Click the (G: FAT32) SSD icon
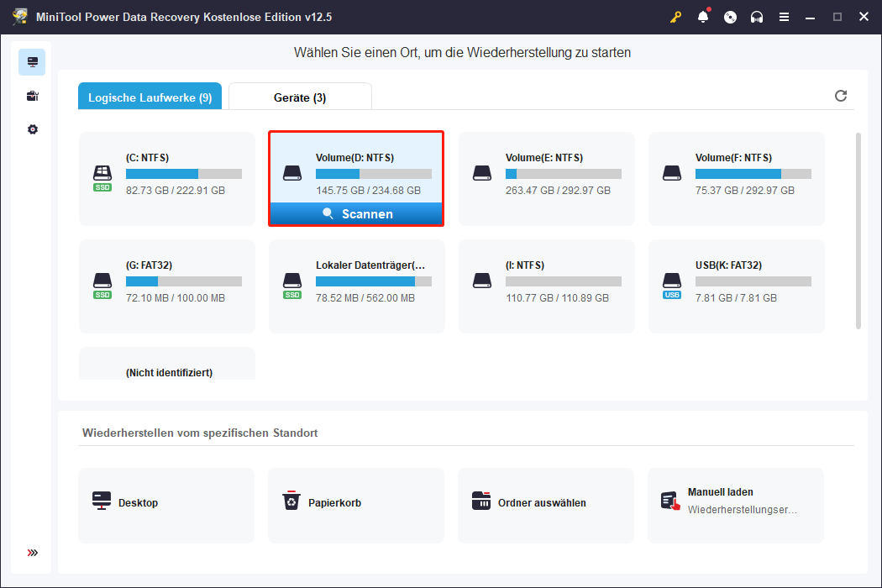This screenshot has width=882, height=588. click(102, 286)
